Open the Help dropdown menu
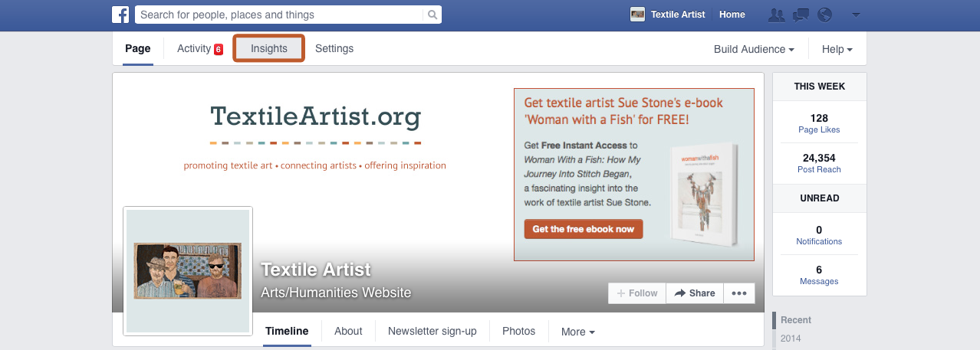The image size is (980, 350). (837, 49)
